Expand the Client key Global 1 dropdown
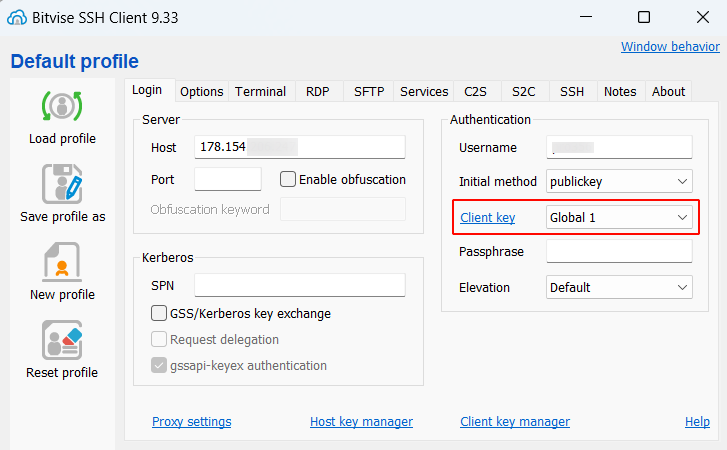 (x=619, y=217)
